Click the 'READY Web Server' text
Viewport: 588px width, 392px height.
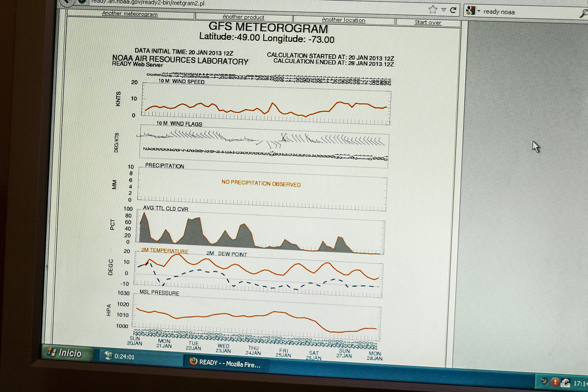tap(137, 64)
